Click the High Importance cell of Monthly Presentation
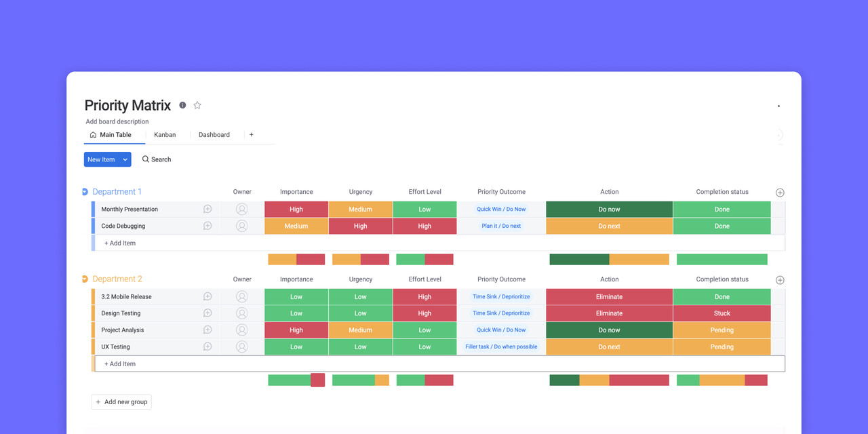 pyautogui.click(x=296, y=209)
